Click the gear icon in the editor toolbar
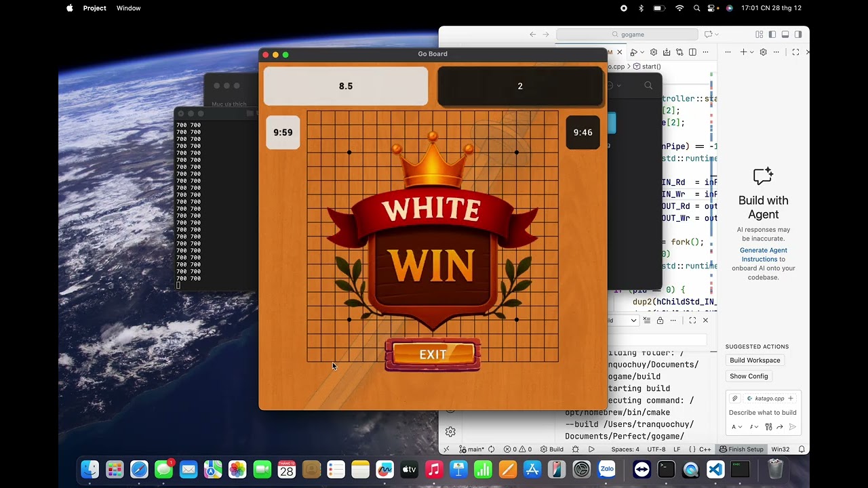The width and height of the screenshot is (868, 488). [x=654, y=52]
